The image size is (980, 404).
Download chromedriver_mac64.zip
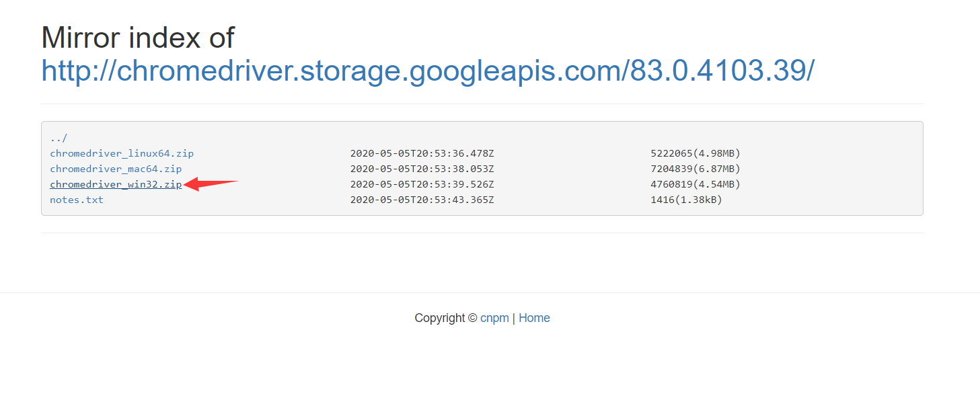pyautogui.click(x=116, y=169)
